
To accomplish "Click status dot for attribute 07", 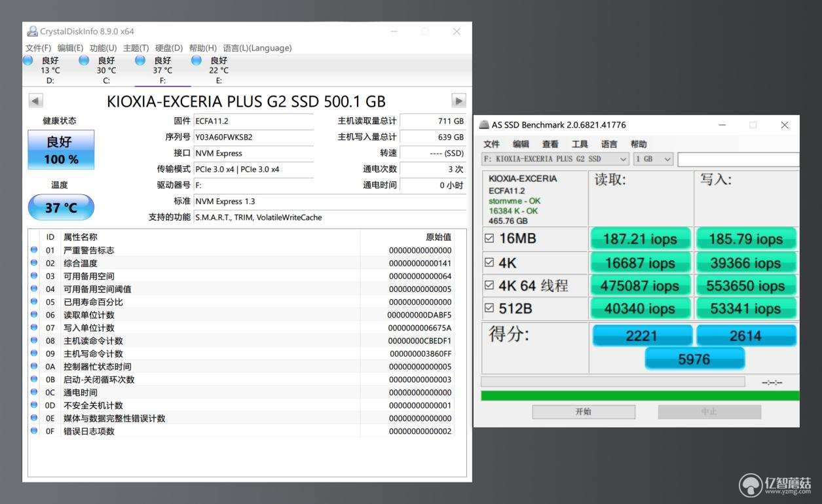I will point(34,327).
